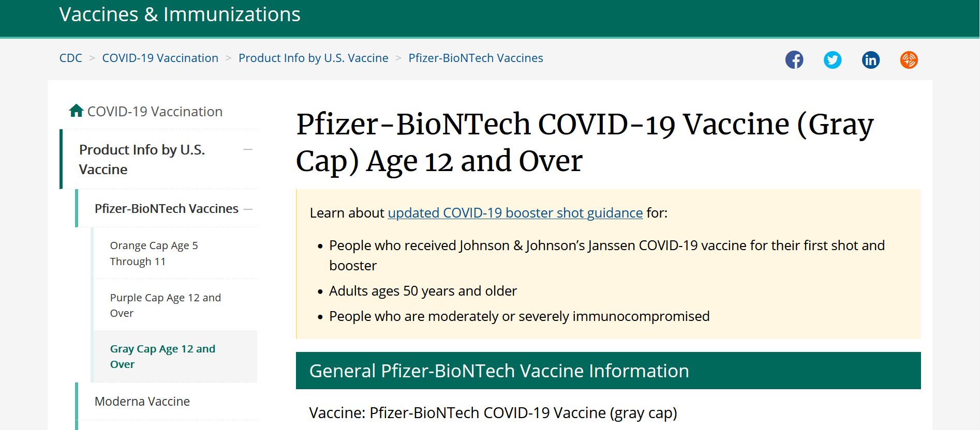Click the Vaccines & Immunizations site title
The height and width of the screenshot is (430, 980).
point(180,14)
